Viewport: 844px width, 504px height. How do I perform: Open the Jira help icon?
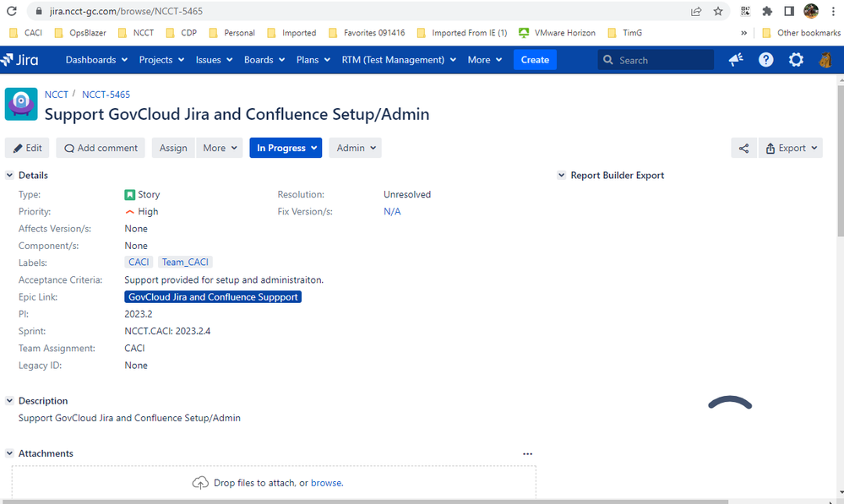point(766,60)
